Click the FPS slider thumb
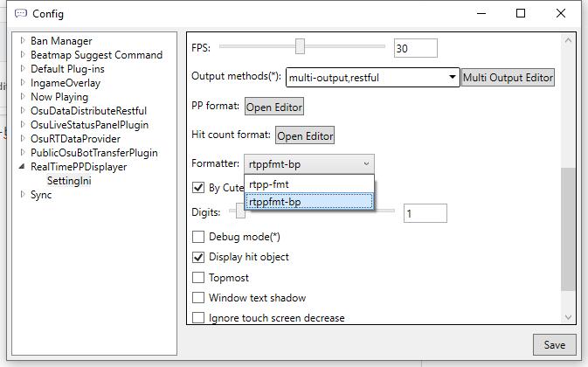Screen dimensions: 588x367 (x=300, y=46)
